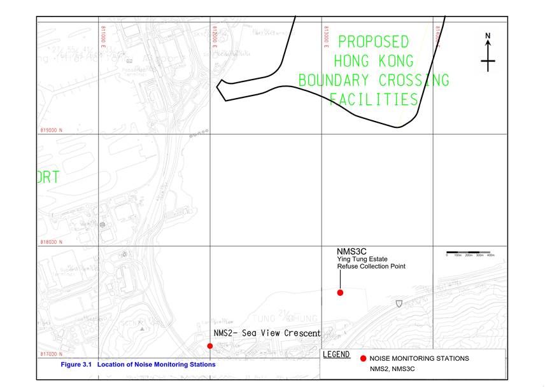Click the '817000 N' grid label
Screen dimensions: 552x392
pyautogui.click(x=52, y=354)
